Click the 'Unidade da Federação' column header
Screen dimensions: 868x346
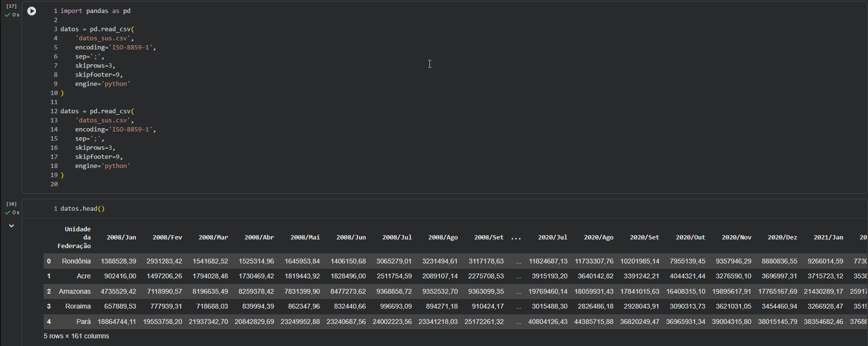(x=74, y=238)
